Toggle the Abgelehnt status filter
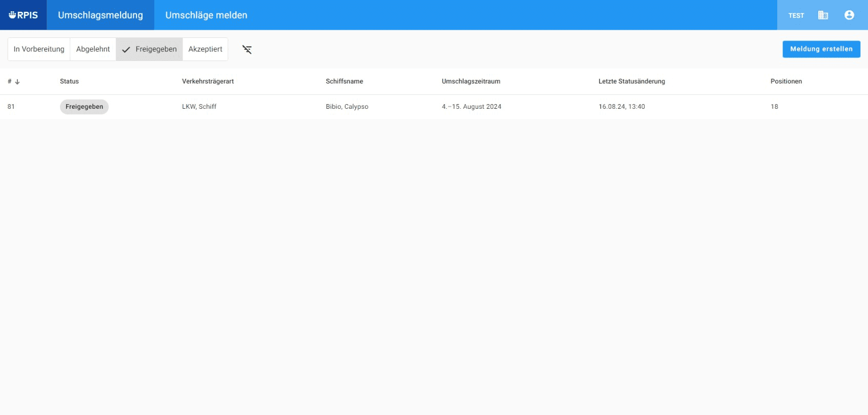The width and height of the screenshot is (868, 415). click(x=93, y=49)
